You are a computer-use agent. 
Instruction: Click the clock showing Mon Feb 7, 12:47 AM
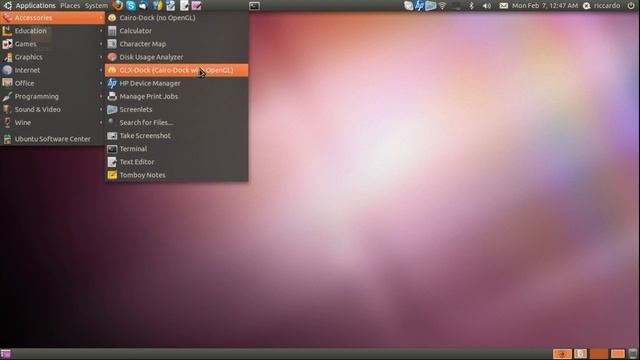coord(545,6)
